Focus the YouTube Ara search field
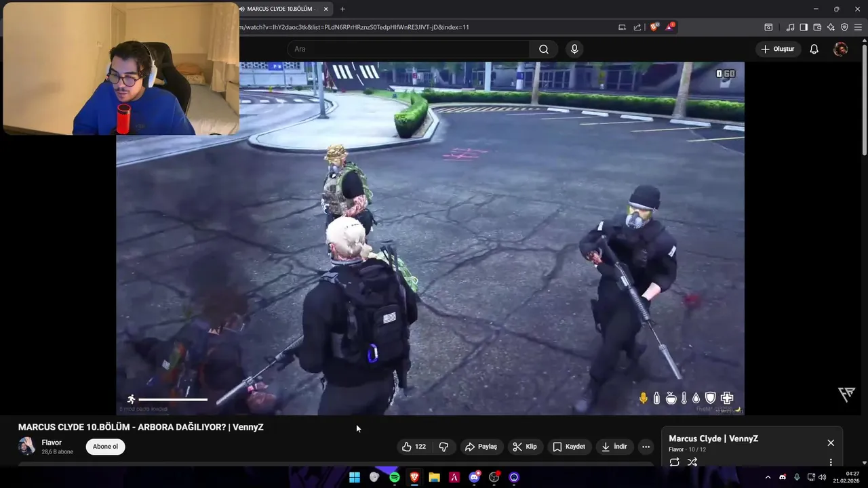 pos(408,49)
